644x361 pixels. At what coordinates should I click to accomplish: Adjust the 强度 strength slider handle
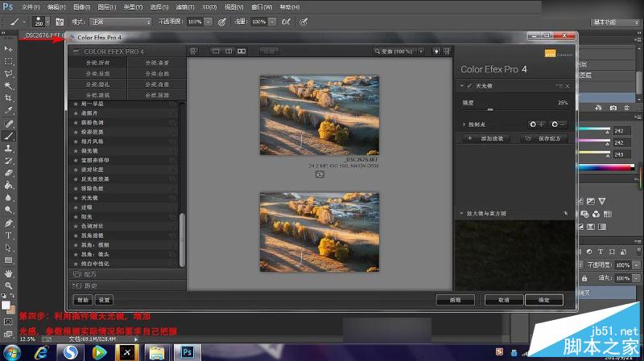point(490,109)
